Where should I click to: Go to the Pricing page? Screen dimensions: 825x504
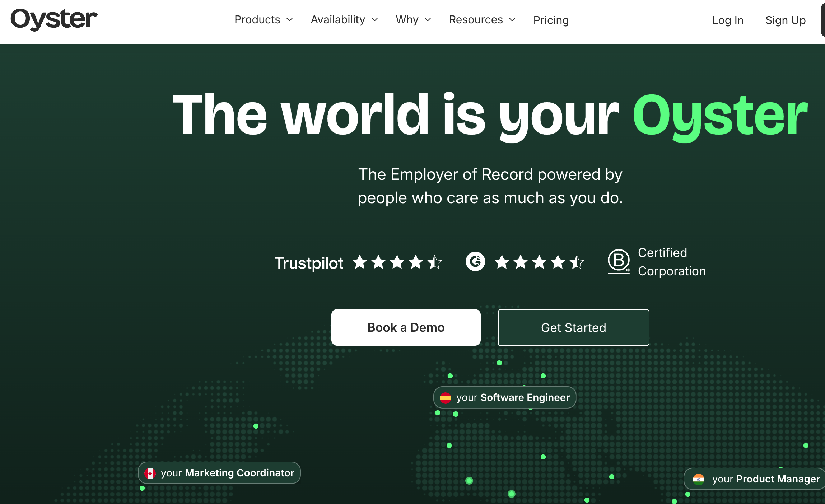(551, 20)
